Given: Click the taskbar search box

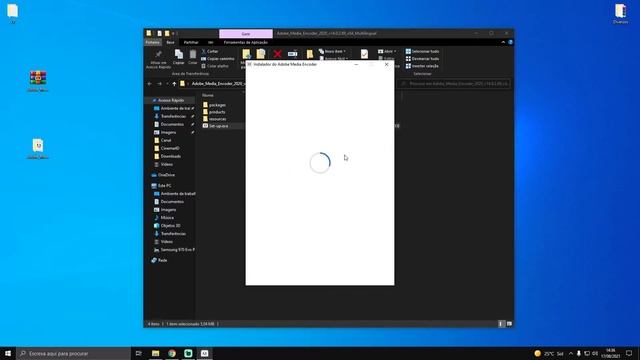Looking at the screenshot, I should (x=73, y=353).
